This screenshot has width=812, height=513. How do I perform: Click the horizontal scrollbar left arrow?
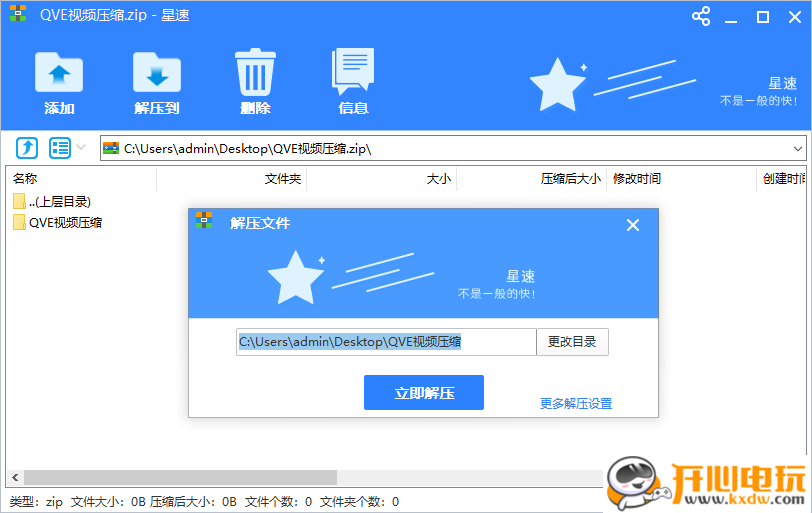point(15,477)
